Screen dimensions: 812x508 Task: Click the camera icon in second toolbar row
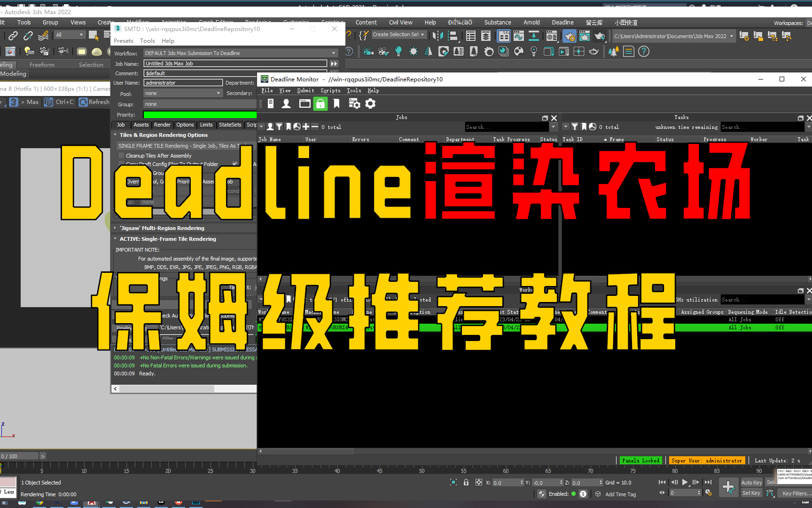(368, 51)
